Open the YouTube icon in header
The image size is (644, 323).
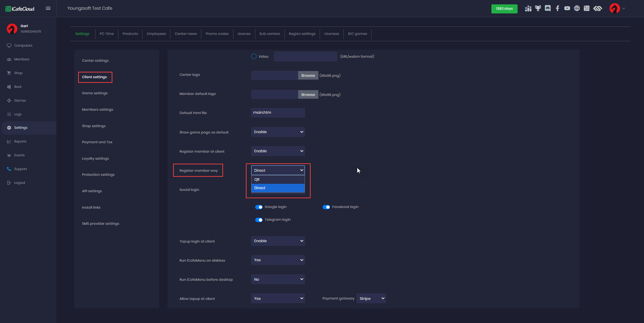[x=567, y=8]
